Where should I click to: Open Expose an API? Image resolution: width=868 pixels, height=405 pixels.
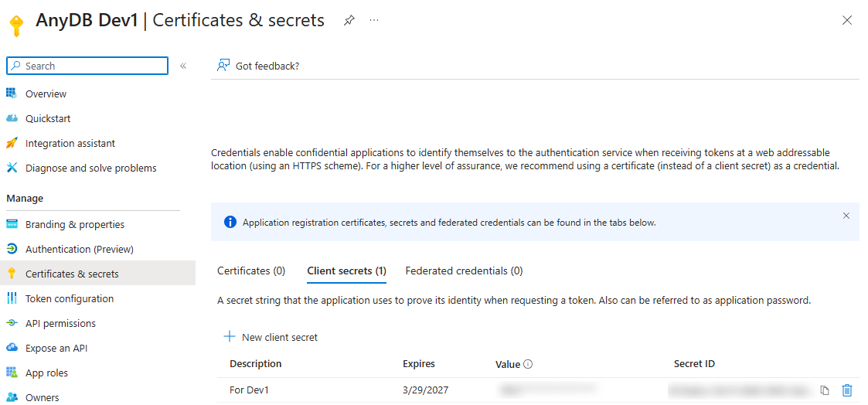pyautogui.click(x=56, y=348)
